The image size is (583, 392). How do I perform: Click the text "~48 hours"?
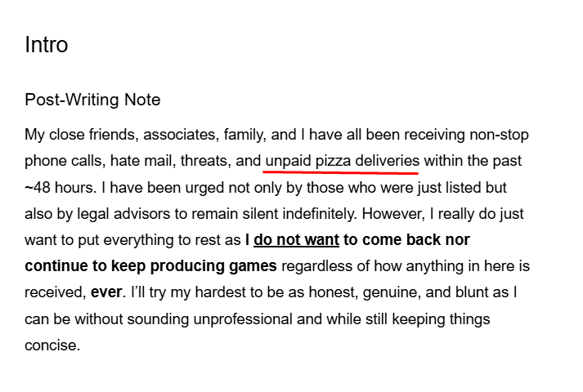tap(58, 187)
